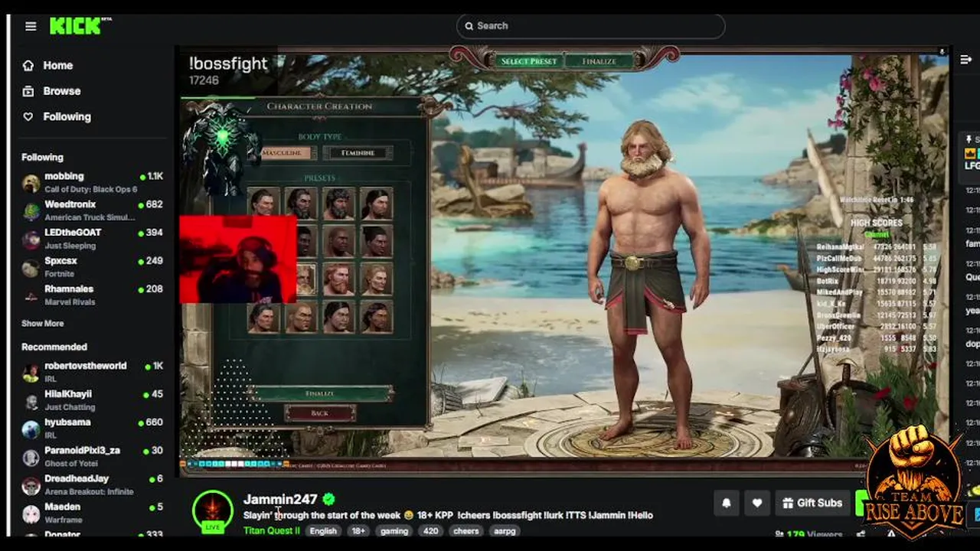Choose the last preset face in bottom row

coord(376,317)
